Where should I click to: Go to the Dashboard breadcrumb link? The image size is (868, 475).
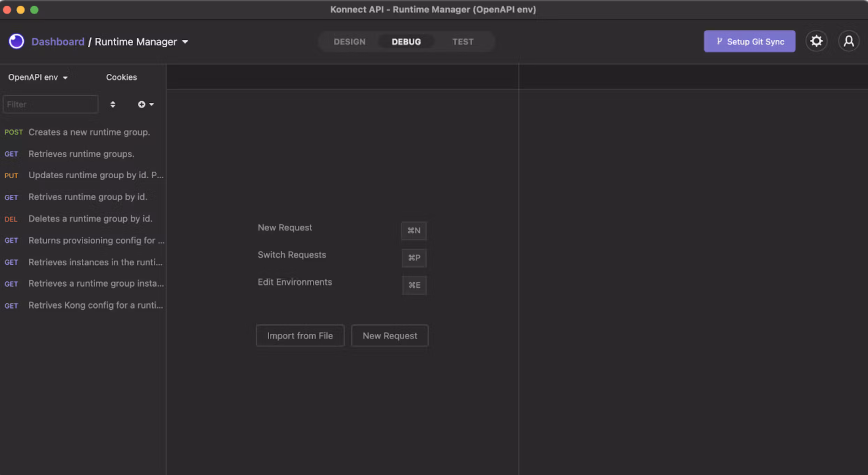[58, 42]
